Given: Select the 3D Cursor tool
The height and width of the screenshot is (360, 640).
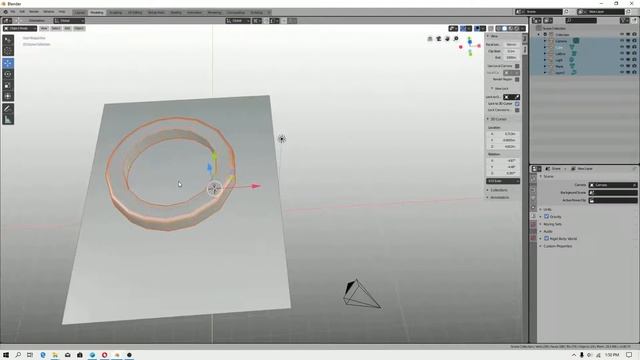Looking at the screenshot, I should click(8, 51).
